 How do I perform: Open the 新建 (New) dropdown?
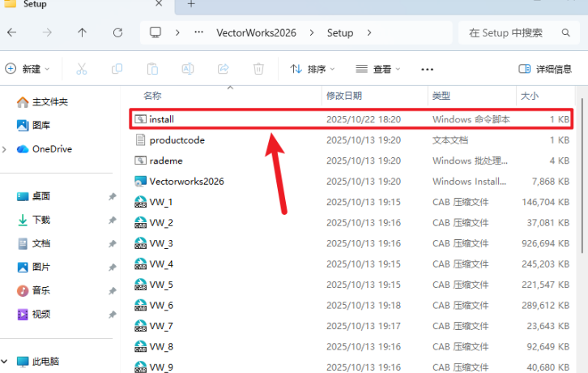click(x=28, y=69)
